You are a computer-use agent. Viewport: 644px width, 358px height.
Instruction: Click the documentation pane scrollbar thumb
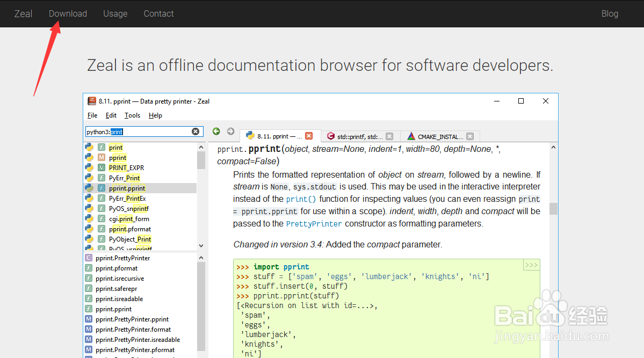pos(553,209)
